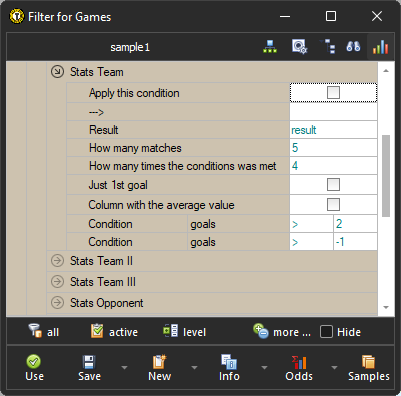Click the empty '-->' value cell
Viewport: 401px width, 396px height.
click(333, 112)
